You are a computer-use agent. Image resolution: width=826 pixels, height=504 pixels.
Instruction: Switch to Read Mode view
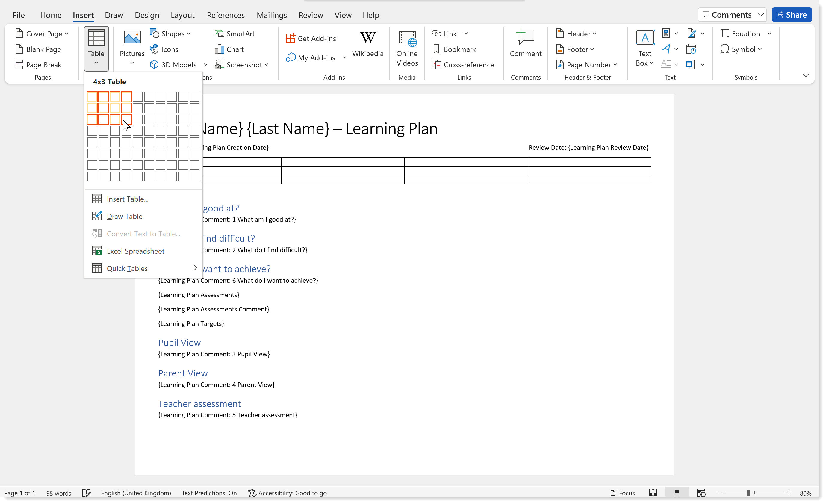(653, 493)
